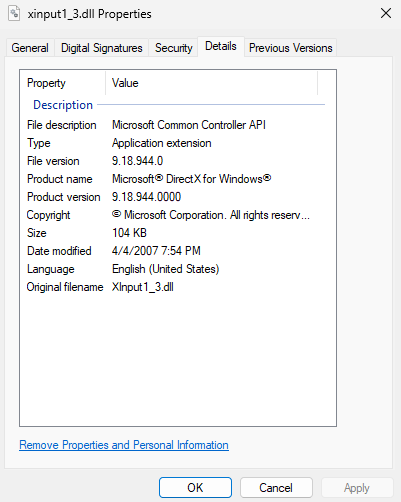
Task: Click the 104 KB size value
Action: pyautogui.click(x=129, y=233)
